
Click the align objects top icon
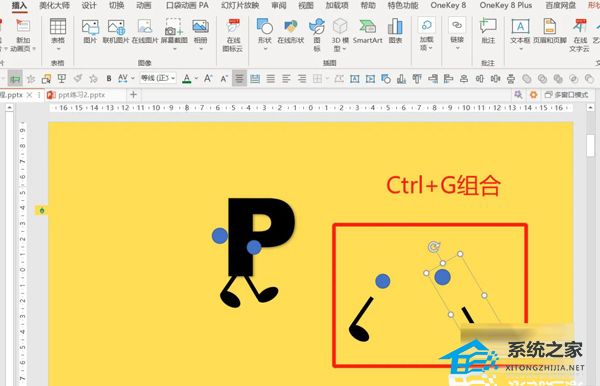(x=417, y=79)
